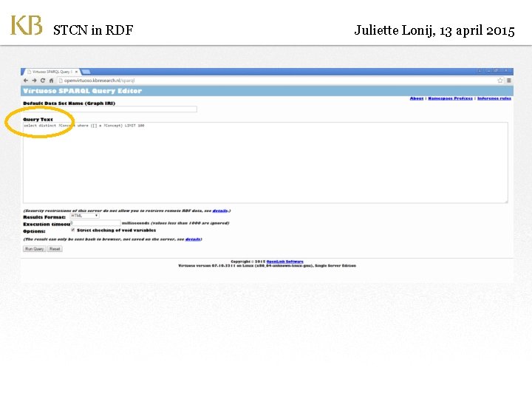Close the Virtuoso SPARQL Query tab
The width and height of the screenshot is (532, 399).
(x=76, y=72)
